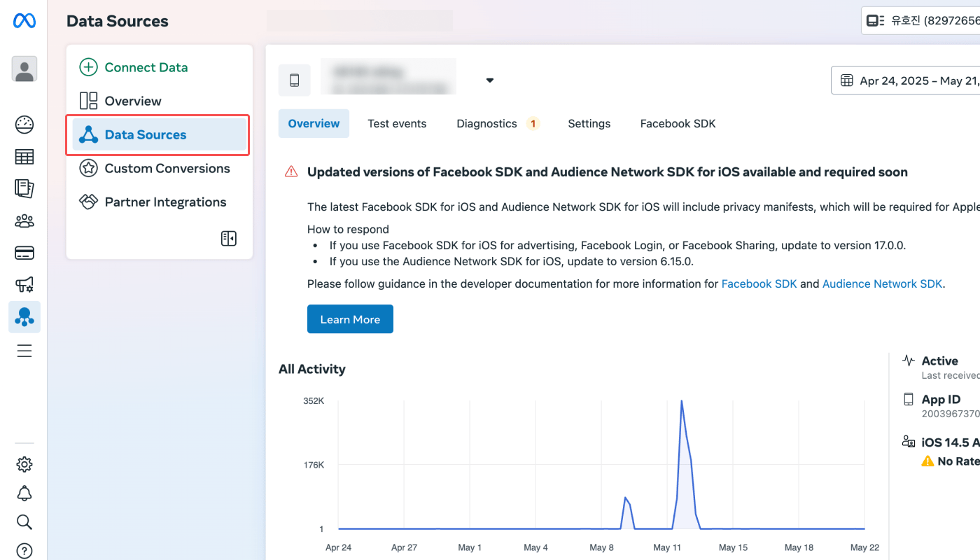Open the gauge dashboard icon in left rail
Viewport: 980px width, 560px height.
point(24,125)
